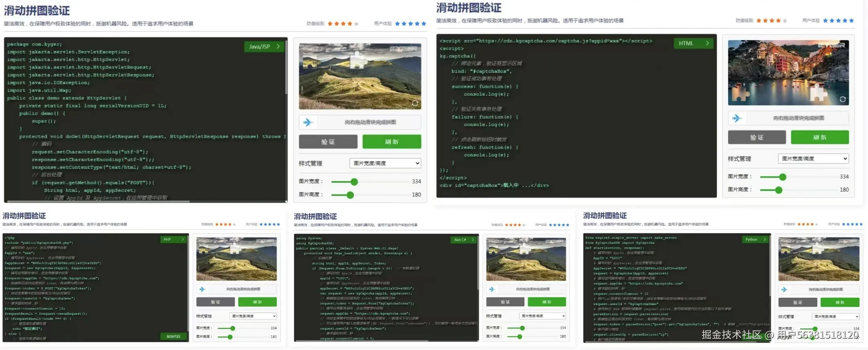Image resolution: width=868 pixels, height=350 pixels.
Task: Click the code line 'bind: "#captchaBox",'
Action: [482, 71]
